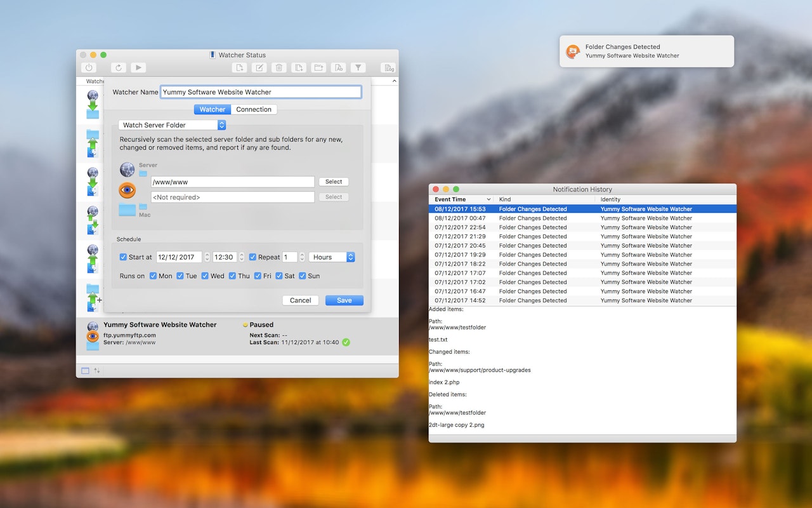Toggle the Repeat checkbox
Screen dimensions: 812x508
click(252, 257)
